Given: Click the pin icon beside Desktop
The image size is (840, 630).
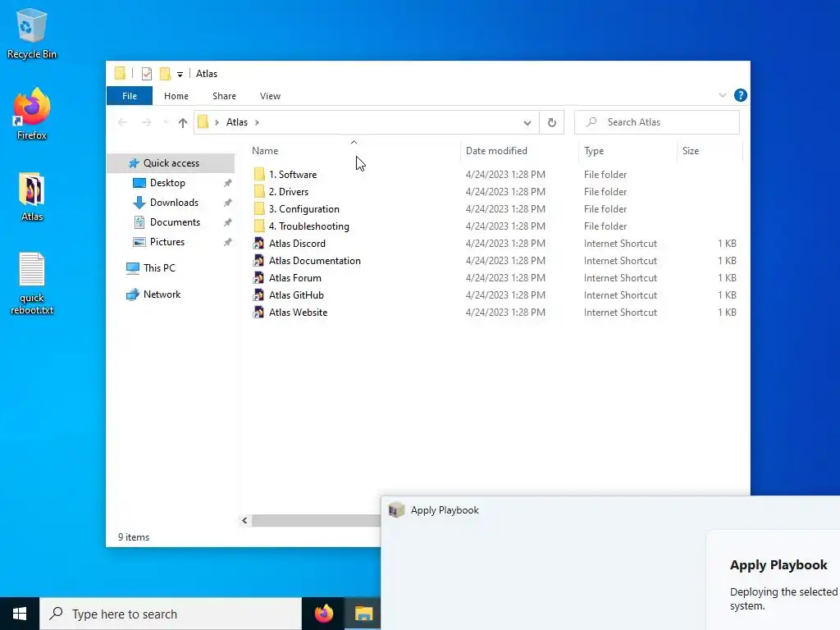Looking at the screenshot, I should (x=228, y=183).
